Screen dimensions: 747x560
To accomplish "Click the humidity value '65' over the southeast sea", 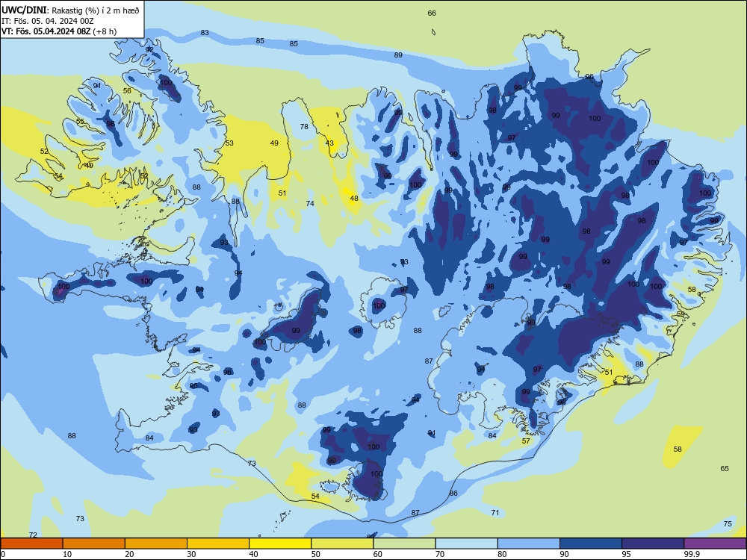I will (725, 469).
